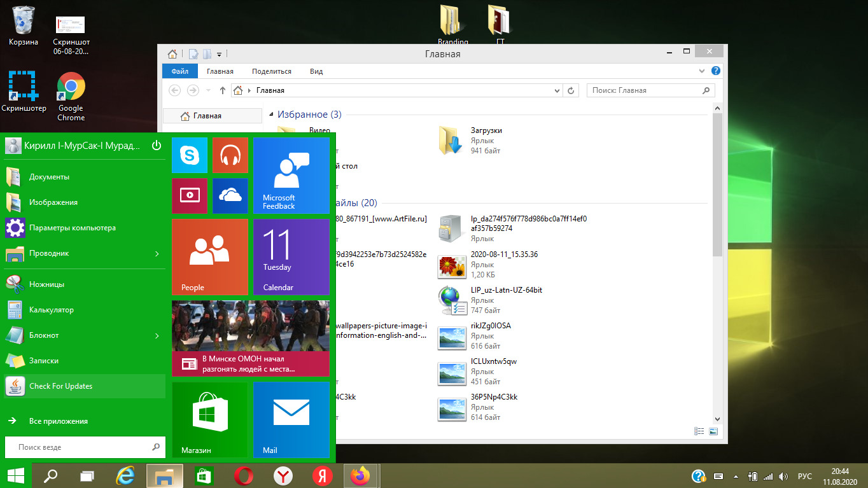868x488 pixels.
Task: Open the Video player tile
Action: coord(189,196)
